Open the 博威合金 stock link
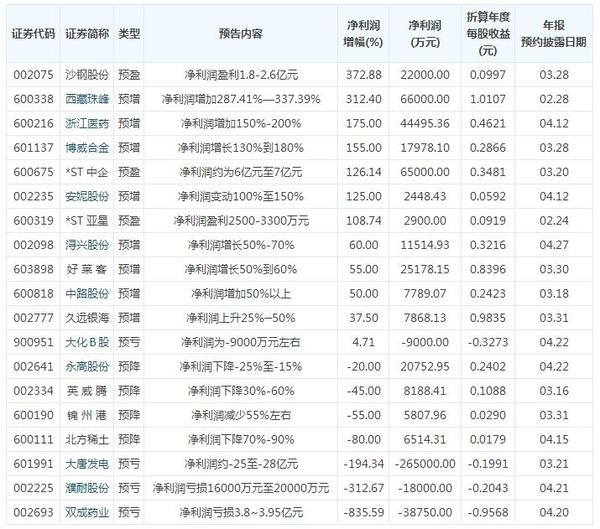Image resolution: width=600 pixels, height=529 pixels. [87, 148]
